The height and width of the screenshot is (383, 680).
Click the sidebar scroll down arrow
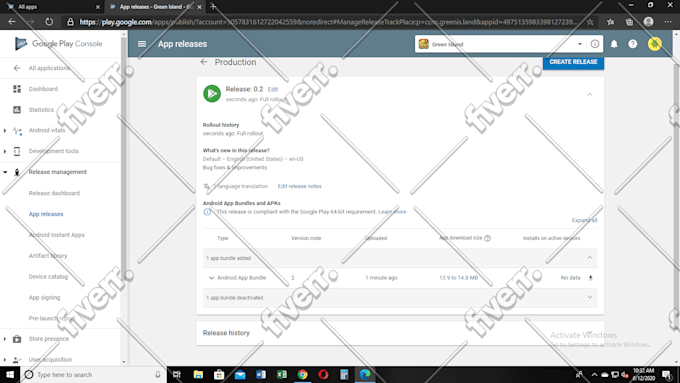click(124, 362)
